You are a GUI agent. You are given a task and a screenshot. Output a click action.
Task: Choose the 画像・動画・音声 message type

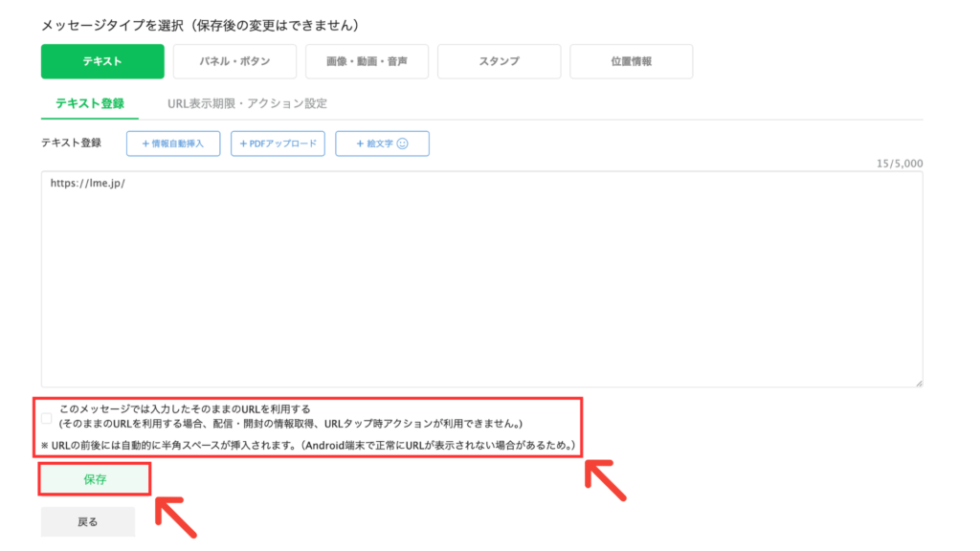click(x=367, y=61)
